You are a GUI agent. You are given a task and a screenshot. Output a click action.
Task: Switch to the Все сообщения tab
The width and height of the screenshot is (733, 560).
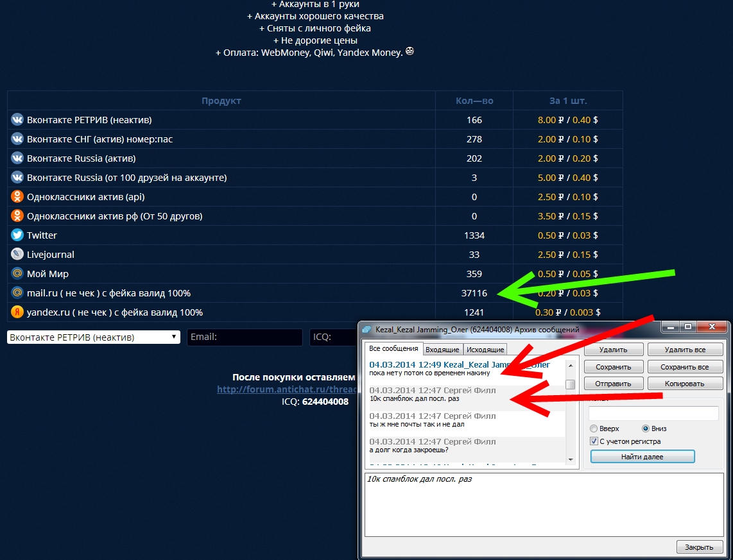pos(393,348)
